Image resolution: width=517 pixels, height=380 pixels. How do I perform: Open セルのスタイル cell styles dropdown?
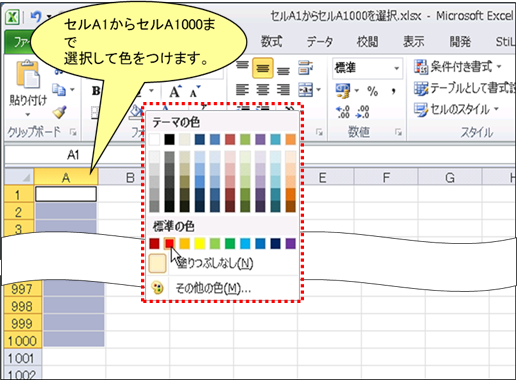pos(456,109)
